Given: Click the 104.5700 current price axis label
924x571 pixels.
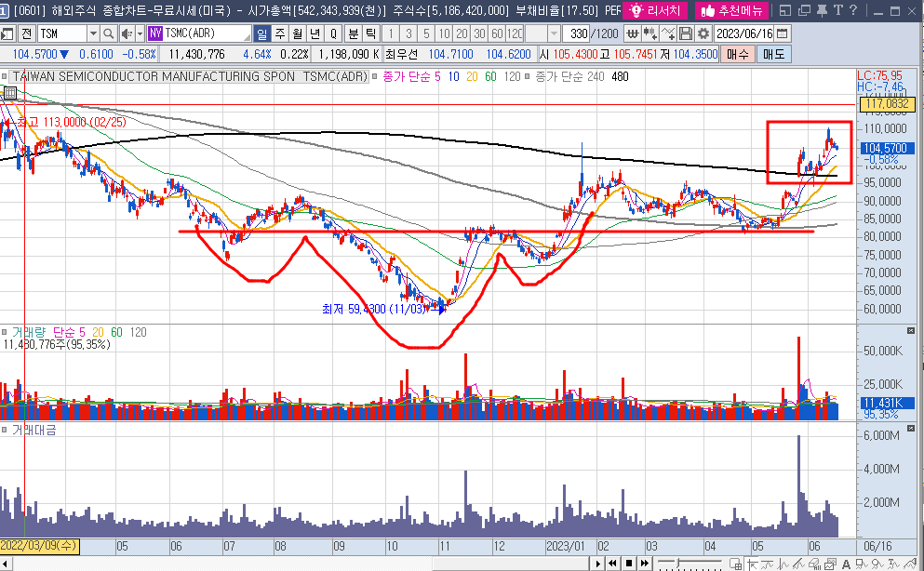Looking at the screenshot, I should [x=887, y=148].
